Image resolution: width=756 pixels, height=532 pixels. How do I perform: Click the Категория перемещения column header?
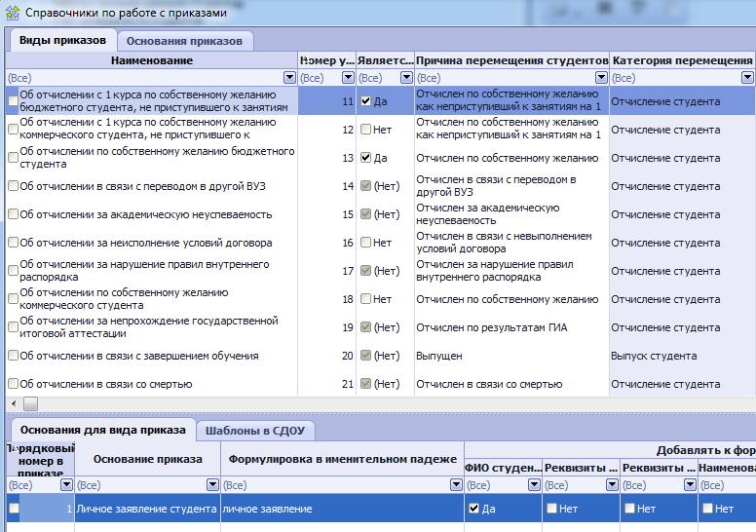(682, 60)
